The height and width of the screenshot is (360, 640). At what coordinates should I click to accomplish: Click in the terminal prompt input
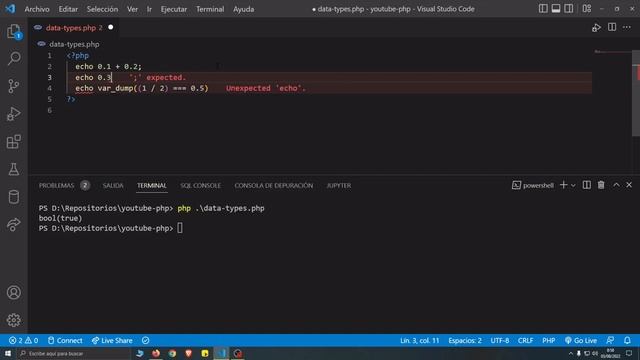[x=180, y=228]
